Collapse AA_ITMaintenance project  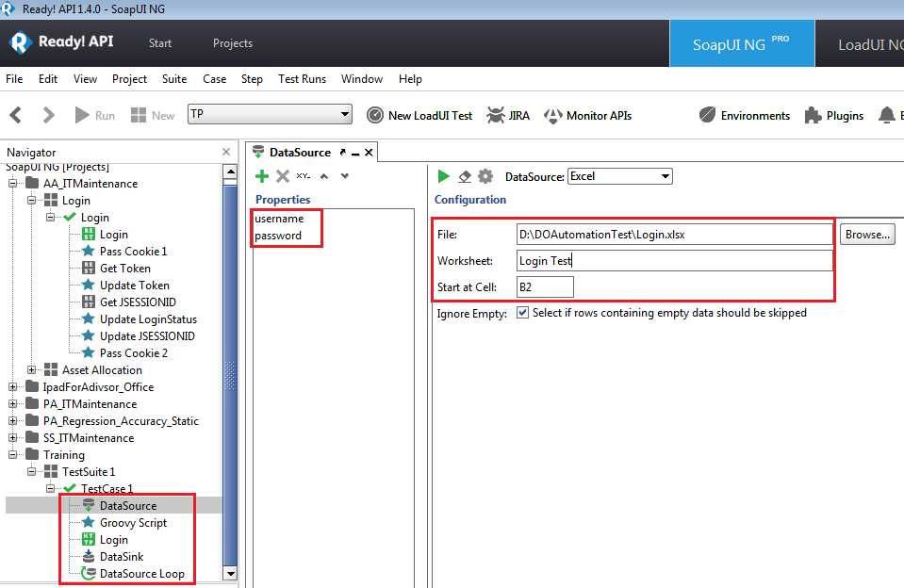click(12, 184)
